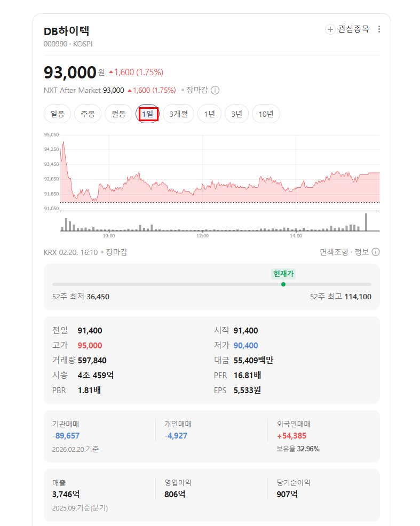This screenshot has height=526, width=420.
Task: Click the 고가 value 95,000
Action: click(x=90, y=346)
